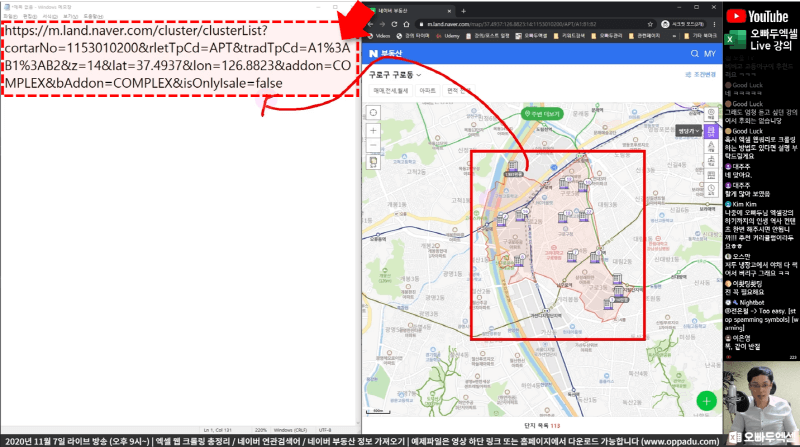Click the green floating plus button
800x447 pixels.
click(707, 400)
